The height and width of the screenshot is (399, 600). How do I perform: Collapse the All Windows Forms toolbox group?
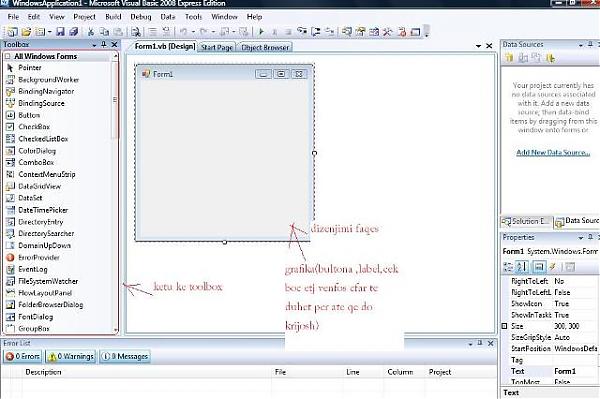7,57
